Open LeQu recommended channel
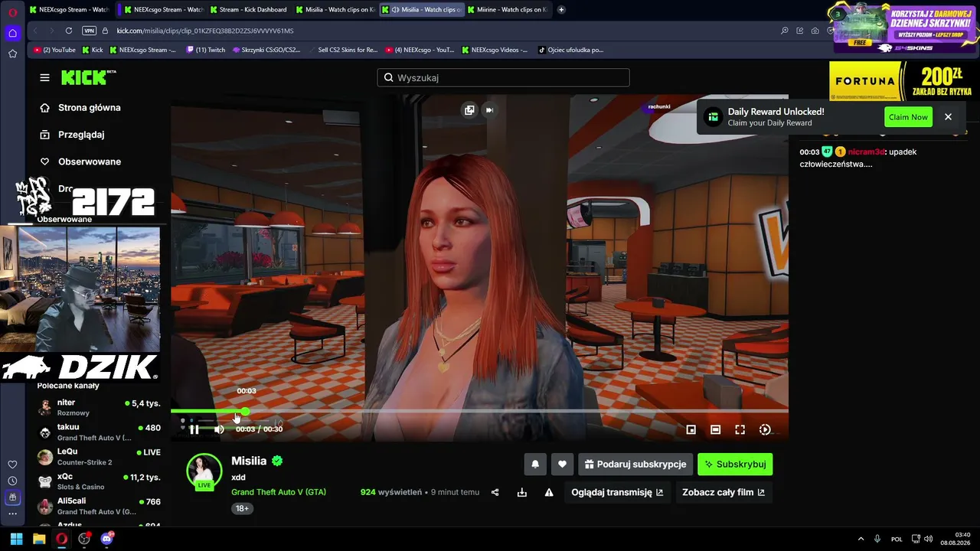The image size is (980, 551). [x=99, y=457]
